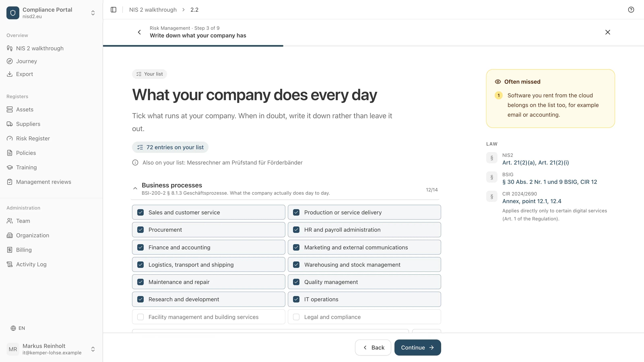Screen dimensions: 644x362
Task: Collapse the Business processes section
Action: pos(135,188)
